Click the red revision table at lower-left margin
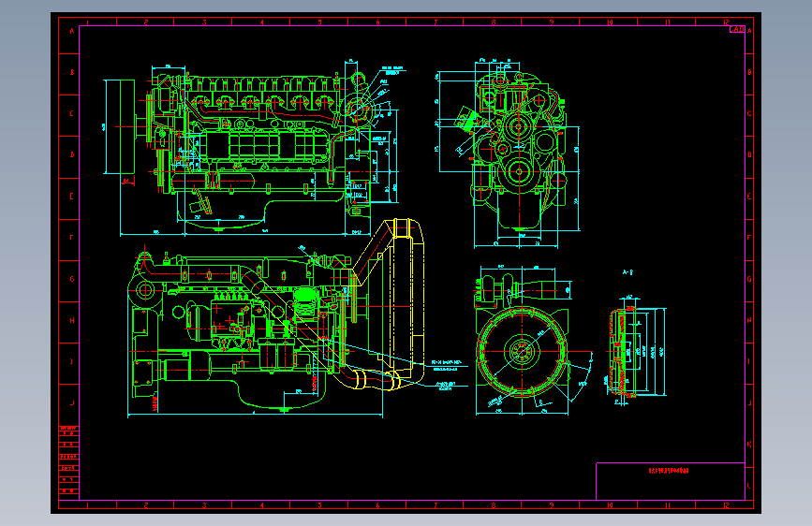Screen dimensions: 812x526 pos(69,460)
